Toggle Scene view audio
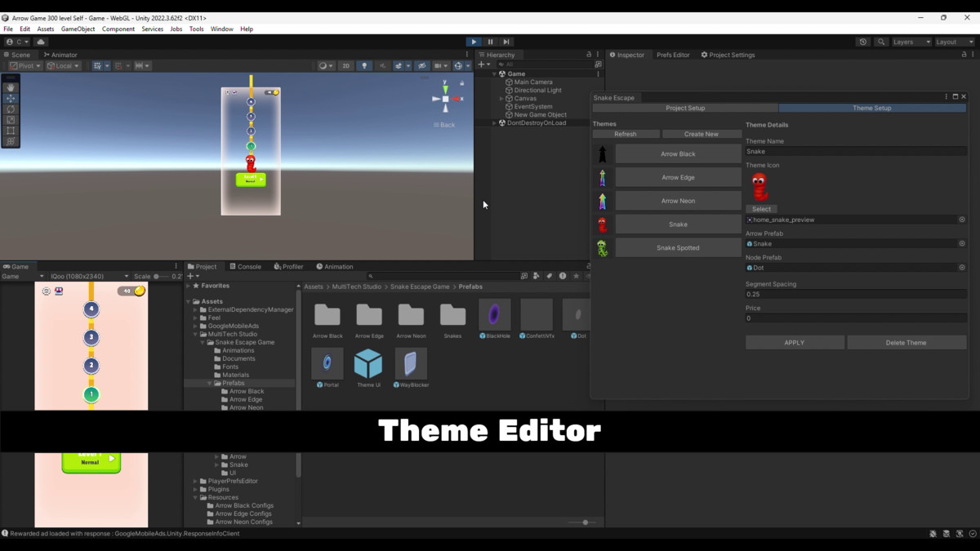 [x=382, y=65]
